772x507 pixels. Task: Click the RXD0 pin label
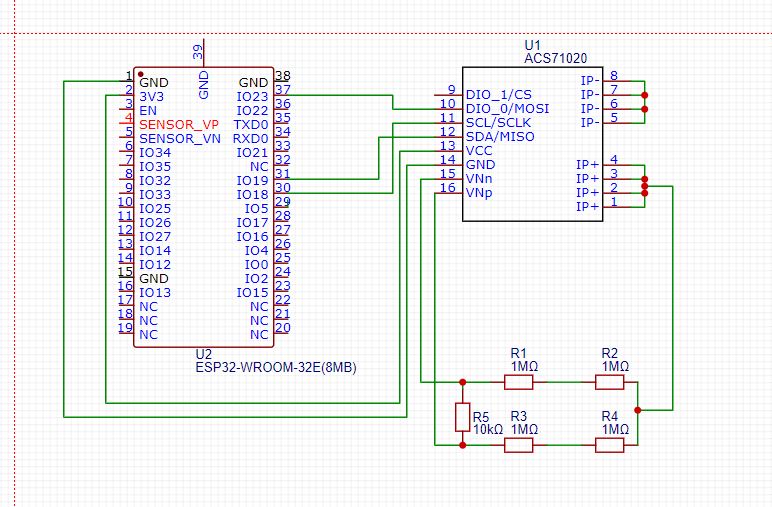click(250, 139)
